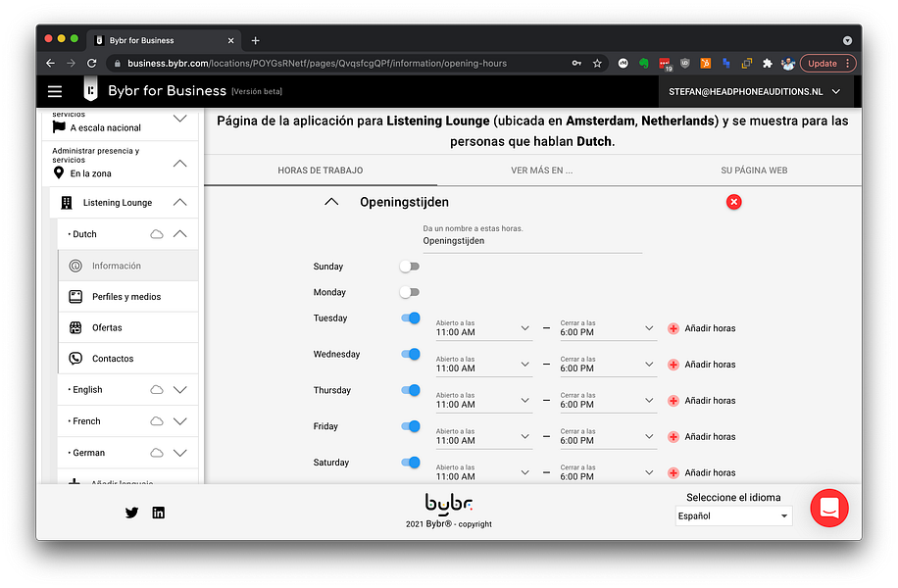Viewport: 898px width, 588px height.
Task: Disable Wednesday opening hours
Action: pyautogui.click(x=411, y=354)
